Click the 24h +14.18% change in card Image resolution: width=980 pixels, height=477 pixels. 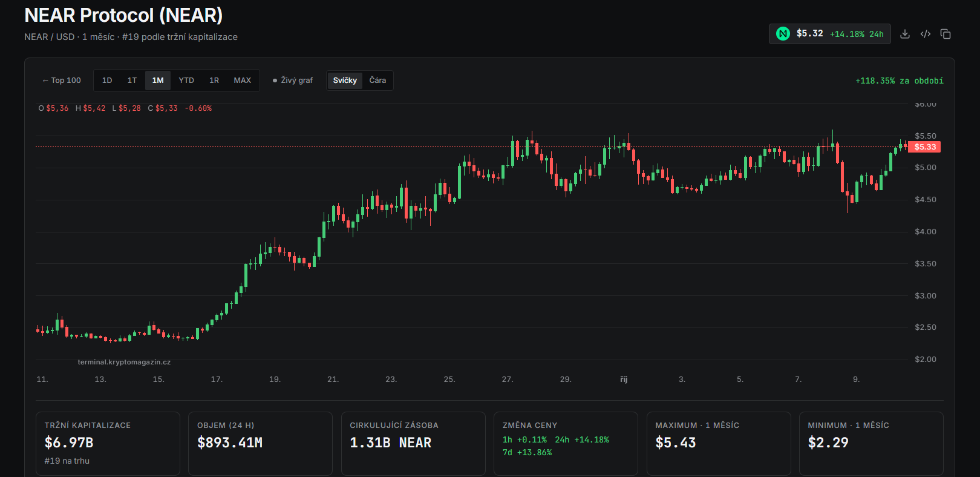582,440
